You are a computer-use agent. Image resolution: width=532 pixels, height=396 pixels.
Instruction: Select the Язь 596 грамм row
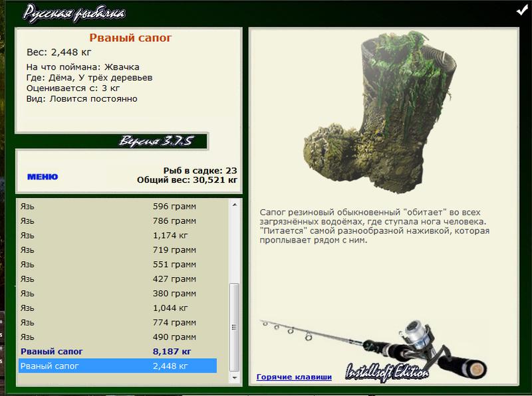click(118, 207)
